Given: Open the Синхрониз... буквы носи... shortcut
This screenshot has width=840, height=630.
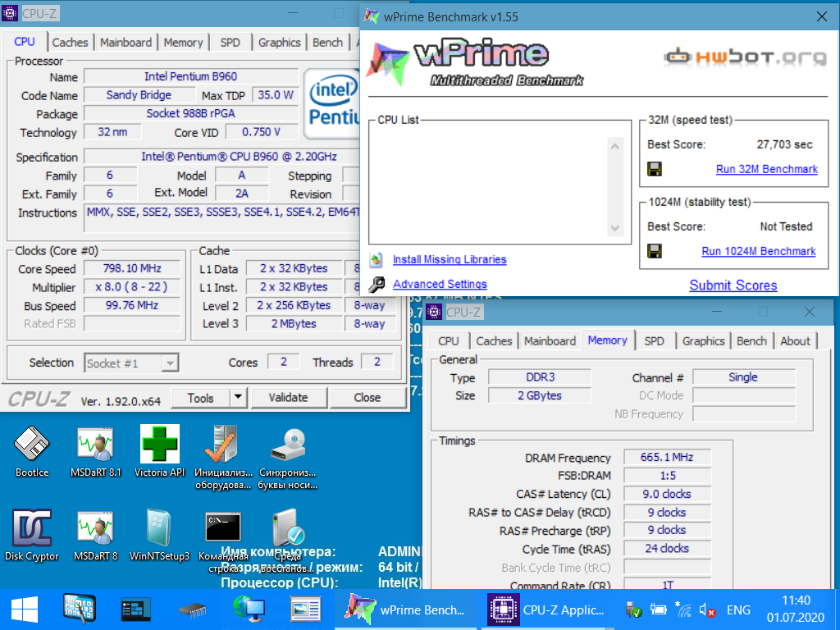Looking at the screenshot, I should (x=288, y=445).
